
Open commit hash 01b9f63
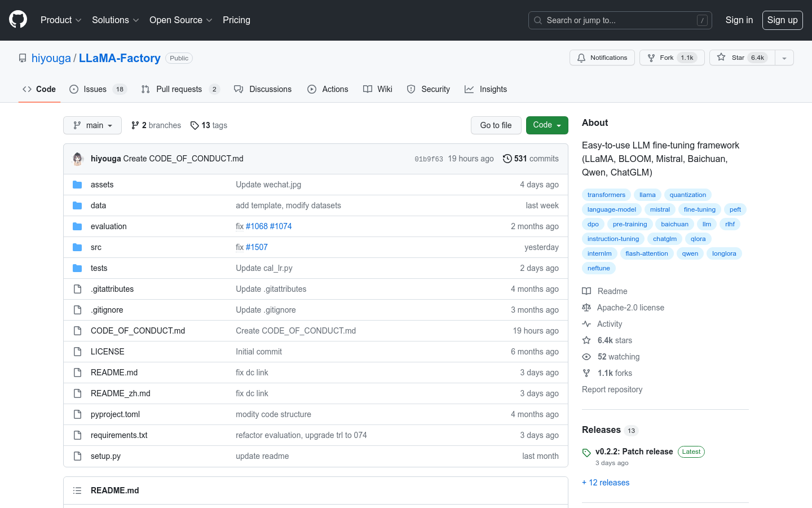429,159
